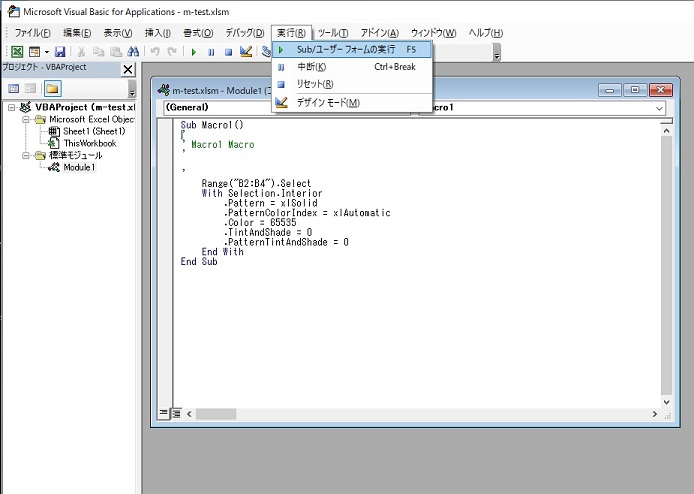Click code window vertical scrollbar down arrow
The image size is (694, 494).
(x=666, y=402)
